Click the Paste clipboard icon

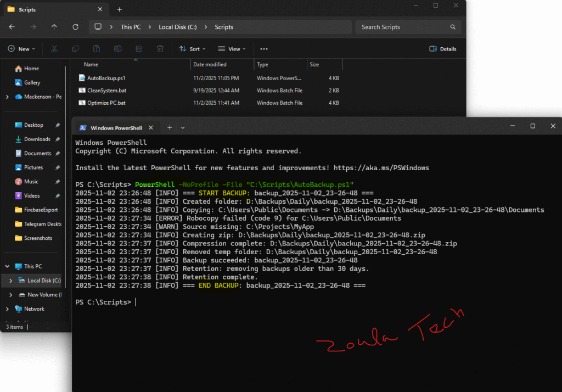pos(97,49)
